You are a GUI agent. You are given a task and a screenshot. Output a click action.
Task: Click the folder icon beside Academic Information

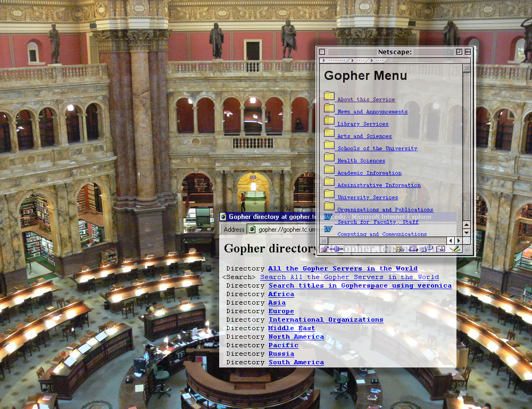(x=329, y=169)
